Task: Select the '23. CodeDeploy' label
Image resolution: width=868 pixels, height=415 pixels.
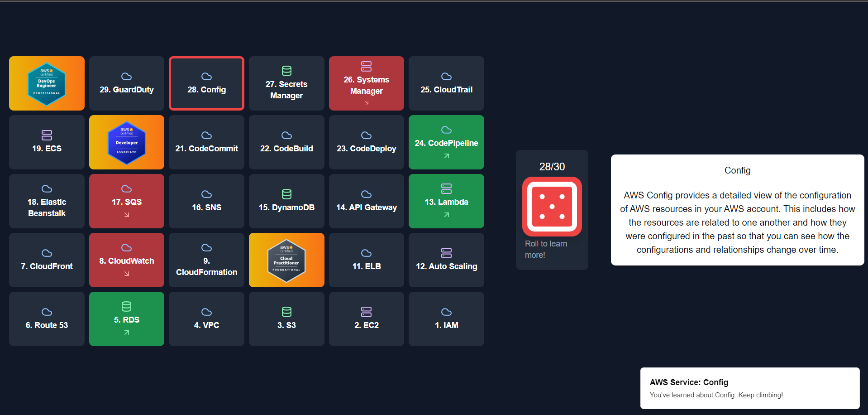Action: (x=367, y=149)
